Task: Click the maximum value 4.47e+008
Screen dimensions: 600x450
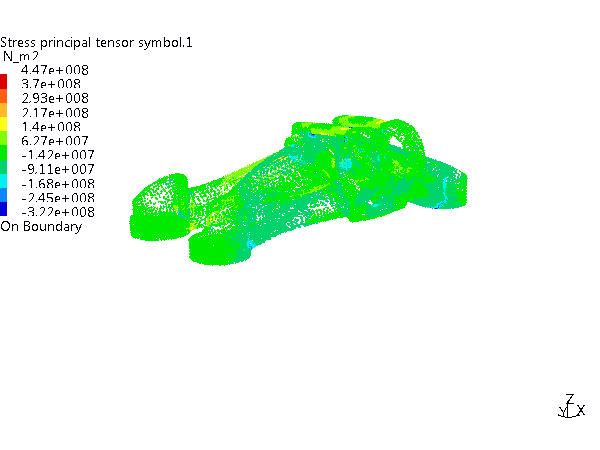Action: pos(55,70)
